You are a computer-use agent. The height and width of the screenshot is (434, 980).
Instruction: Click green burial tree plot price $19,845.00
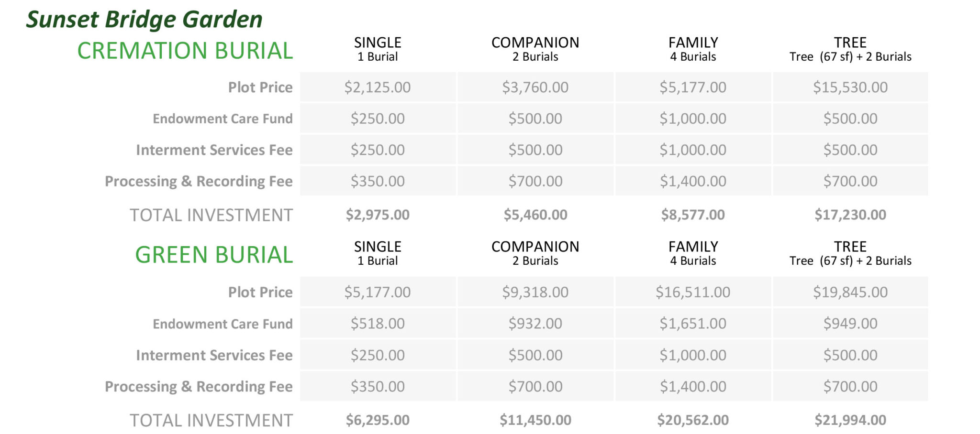pos(850,292)
